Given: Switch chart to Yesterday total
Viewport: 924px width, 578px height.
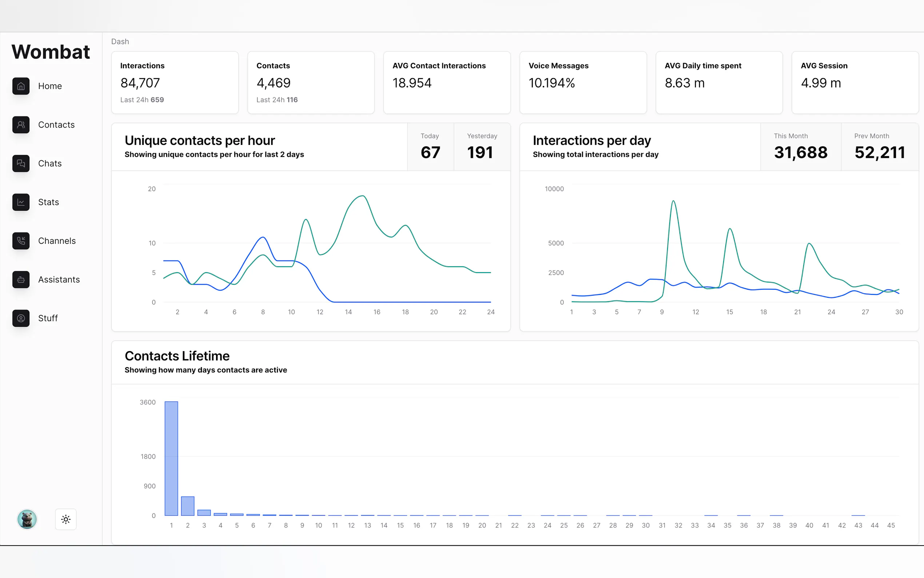Looking at the screenshot, I should tap(481, 147).
